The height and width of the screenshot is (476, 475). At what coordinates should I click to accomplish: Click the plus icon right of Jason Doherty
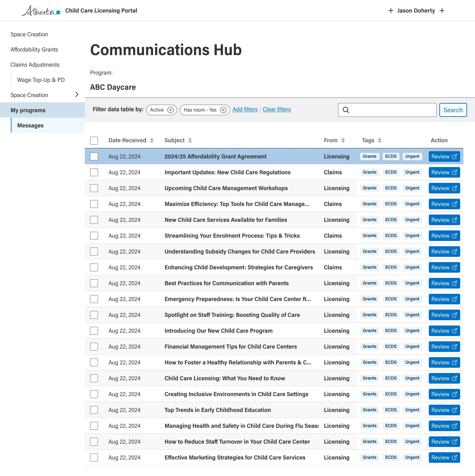[442, 11]
